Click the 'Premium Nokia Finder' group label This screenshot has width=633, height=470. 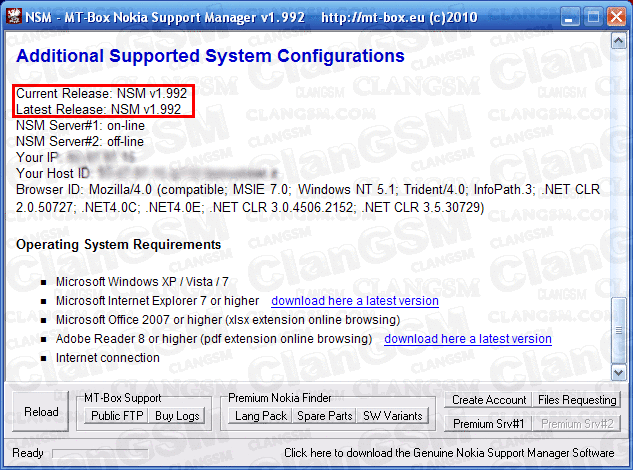coord(280,398)
